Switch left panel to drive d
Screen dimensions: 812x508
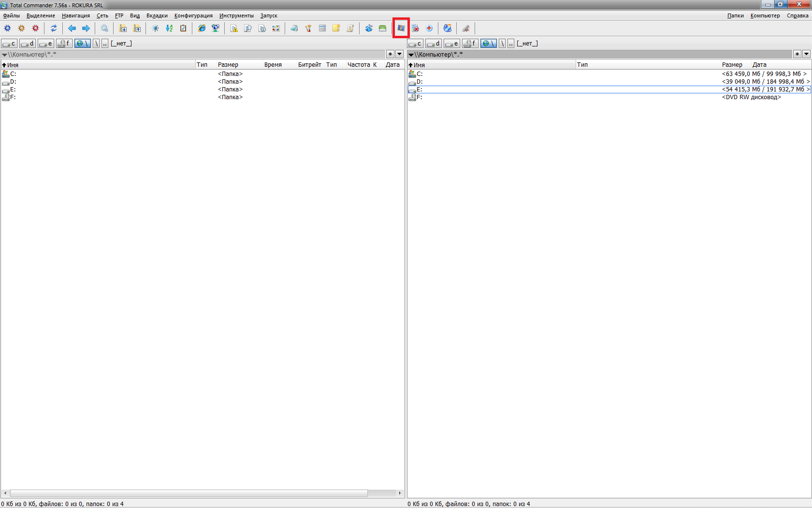coord(28,44)
